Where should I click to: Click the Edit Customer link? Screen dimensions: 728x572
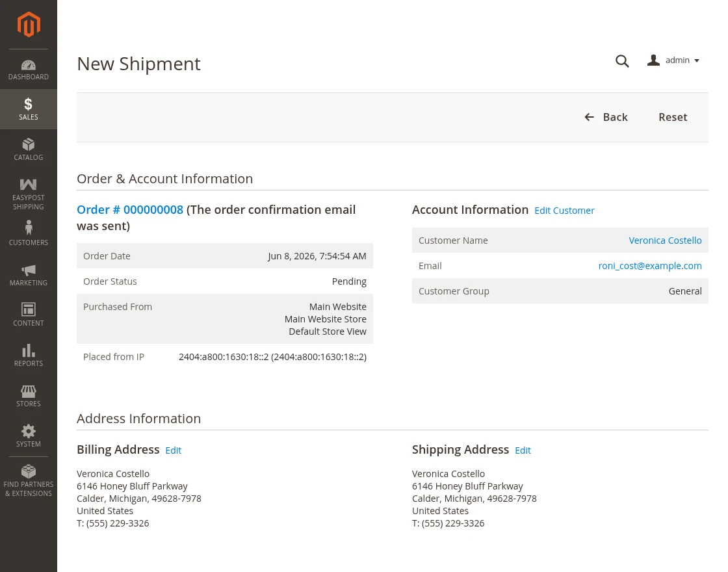564,211
